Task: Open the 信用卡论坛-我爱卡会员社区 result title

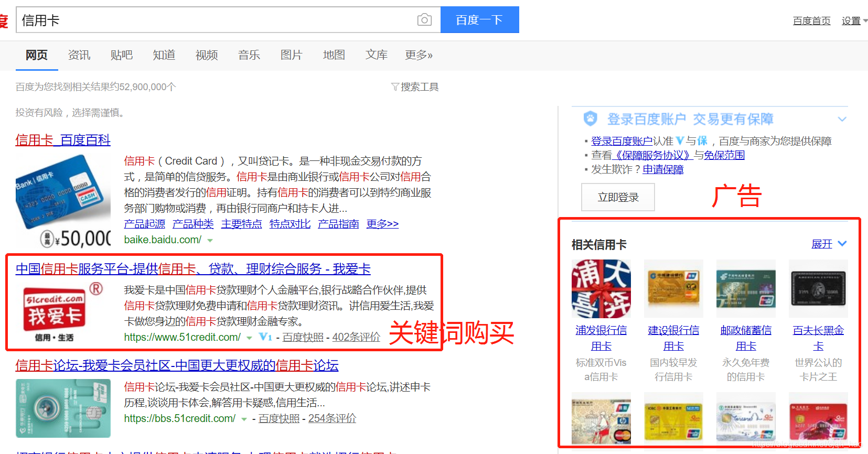Action: [x=177, y=365]
